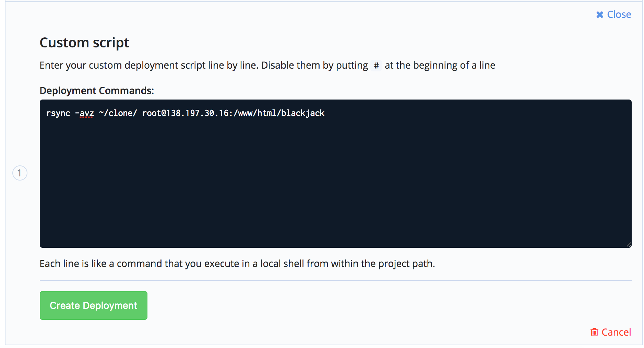Screen dimensions: 644x348
Task: Click the Close link at top right
Action: pos(613,14)
